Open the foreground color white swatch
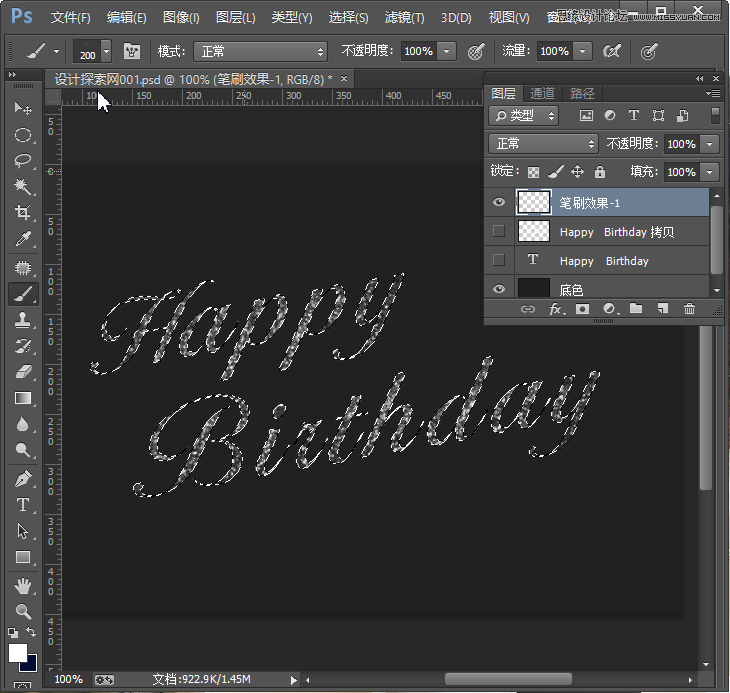Image resolution: width=730 pixels, height=693 pixels. [17, 652]
